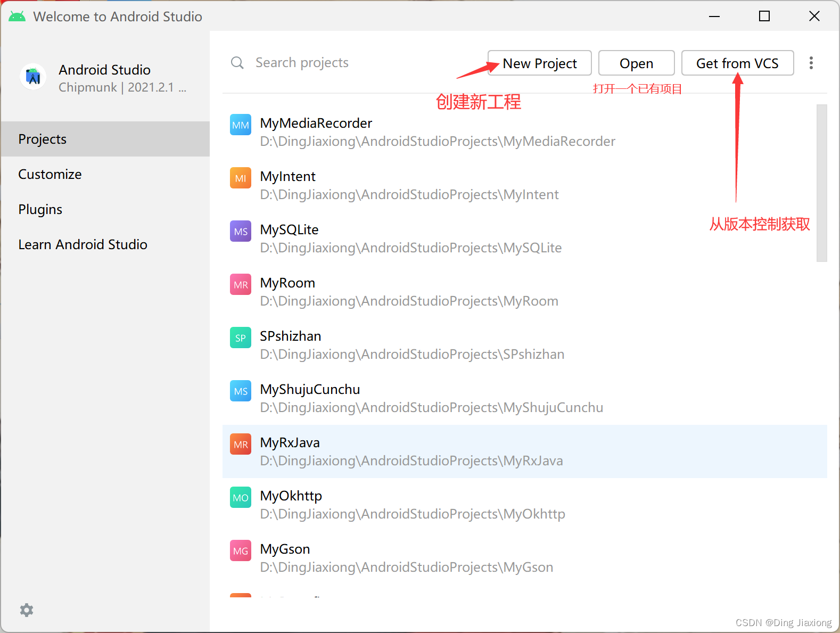Open the SPshizhan project name
Screen dimensions: 840x633
[291, 336]
